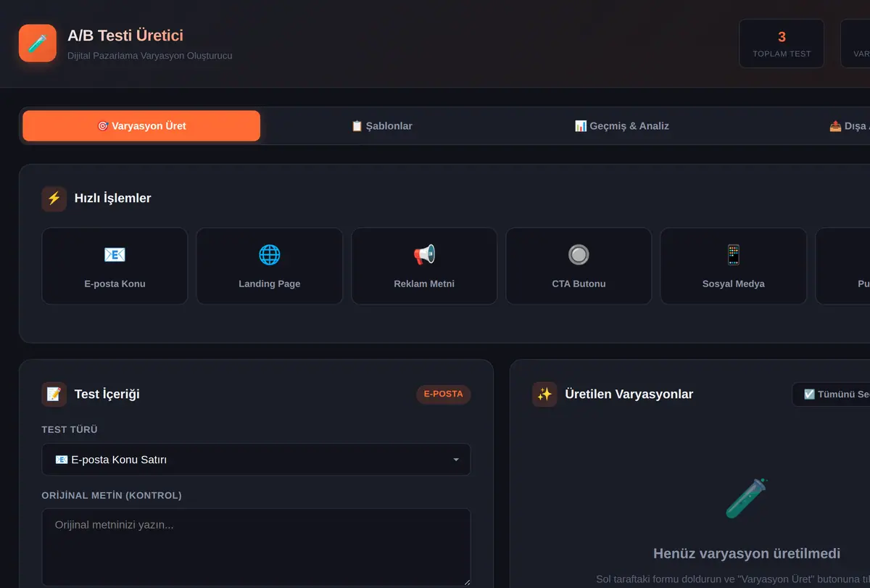Screen dimensions: 870x588
Task: Click the "TEST TÜRÜ" field label
Action: click(x=70, y=430)
